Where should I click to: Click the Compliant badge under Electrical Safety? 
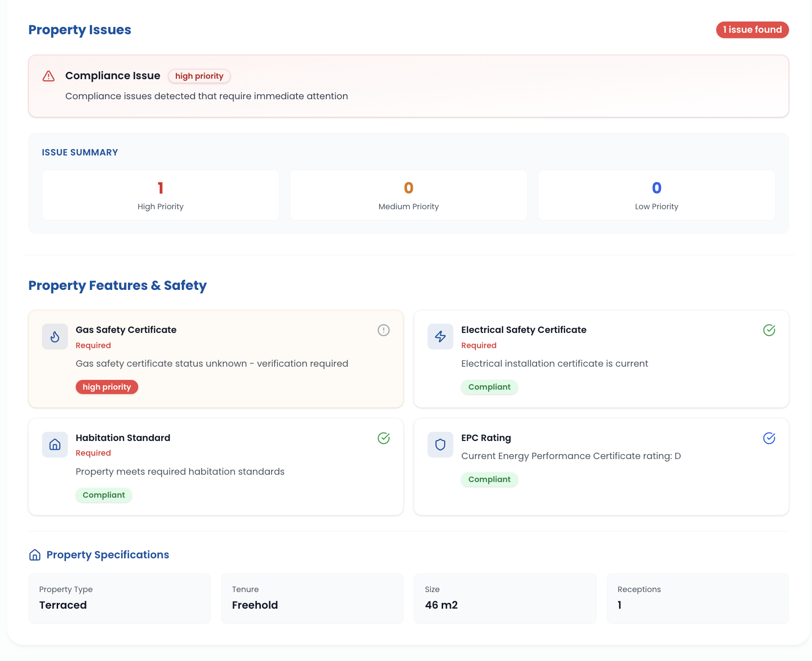(x=489, y=387)
